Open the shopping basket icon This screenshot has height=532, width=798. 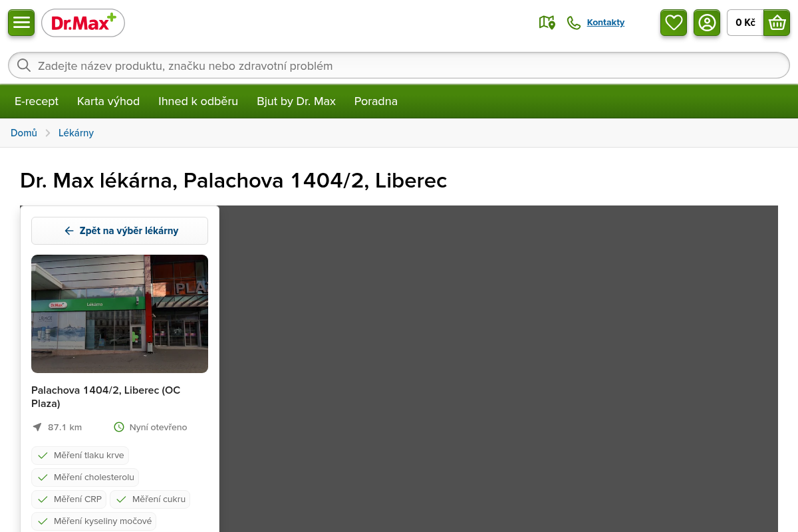(x=777, y=23)
